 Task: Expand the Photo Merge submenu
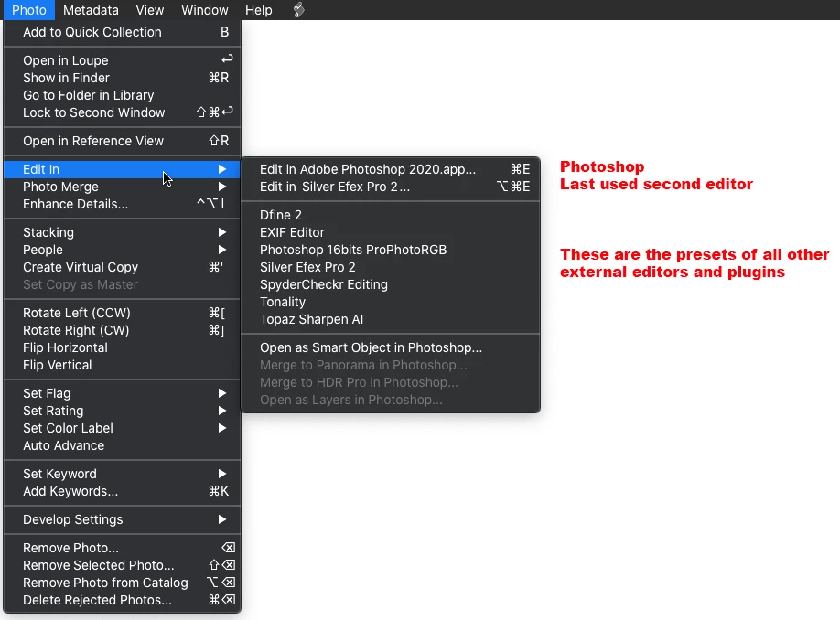(122, 187)
